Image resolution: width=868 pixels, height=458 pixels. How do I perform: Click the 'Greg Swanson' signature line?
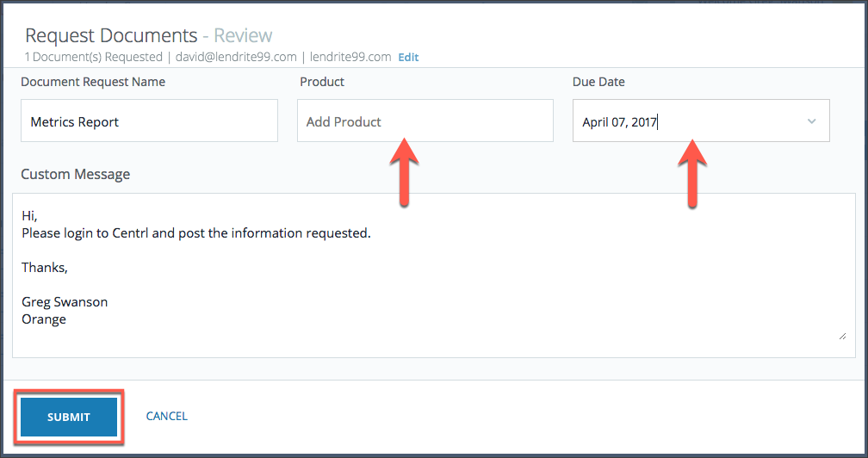65,302
